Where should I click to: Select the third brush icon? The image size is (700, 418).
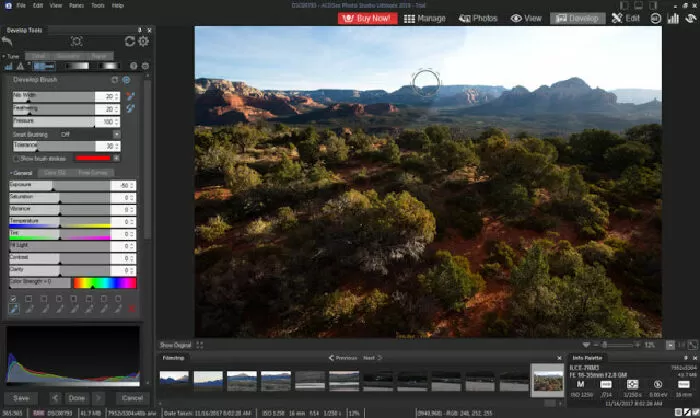point(45,309)
